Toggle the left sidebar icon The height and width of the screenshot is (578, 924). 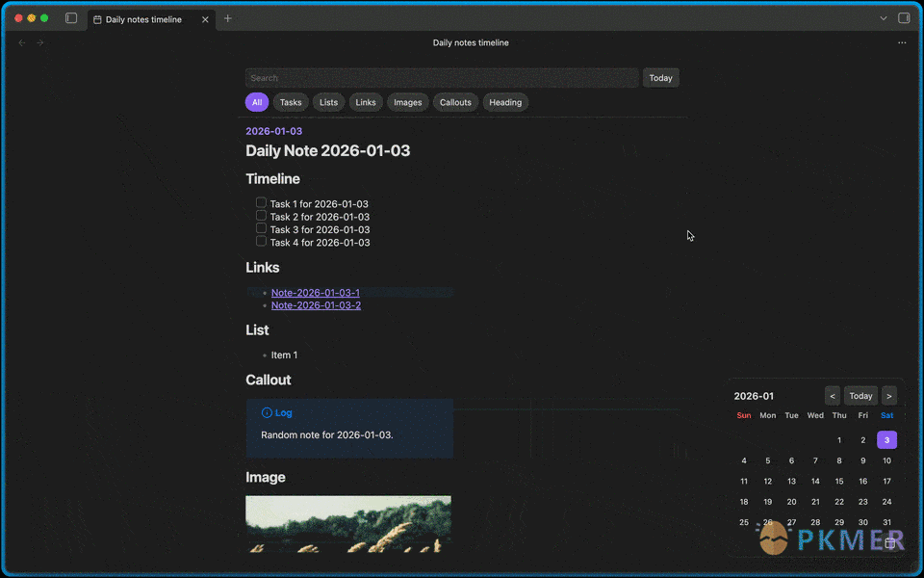(71, 18)
